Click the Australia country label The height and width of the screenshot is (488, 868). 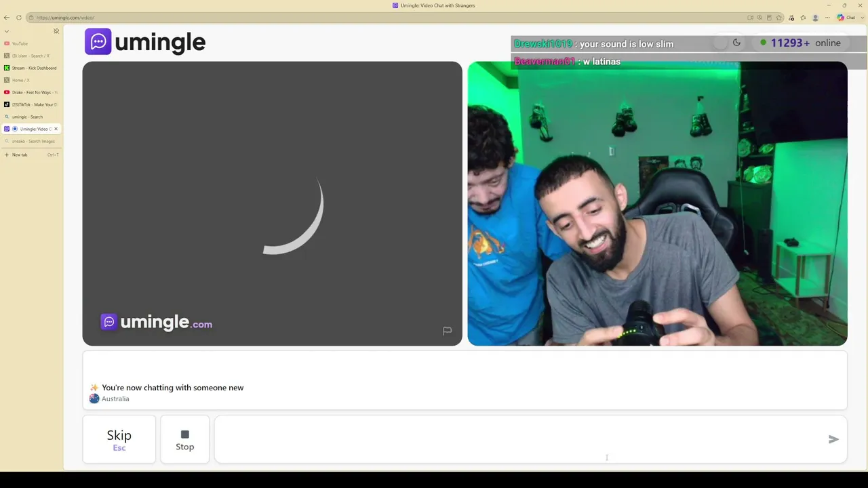point(115,399)
